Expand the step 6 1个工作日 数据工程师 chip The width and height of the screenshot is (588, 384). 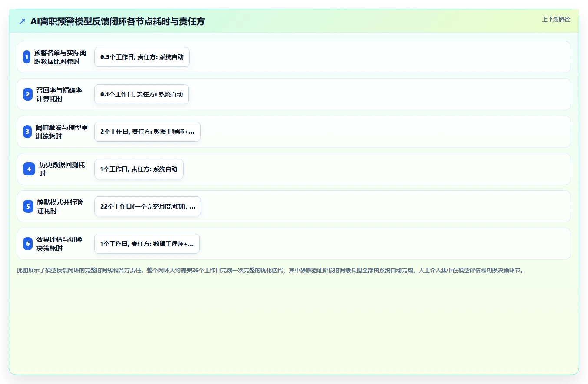pyautogui.click(x=147, y=244)
